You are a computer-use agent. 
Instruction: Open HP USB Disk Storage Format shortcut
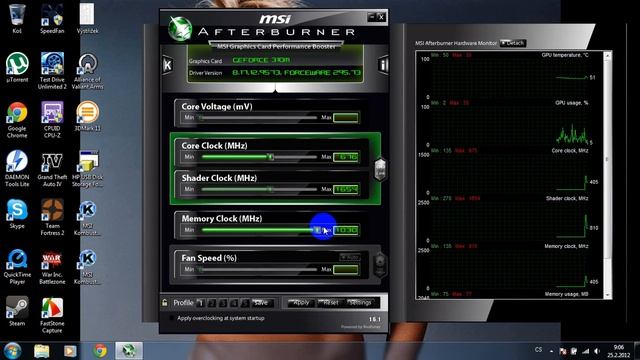(x=87, y=168)
